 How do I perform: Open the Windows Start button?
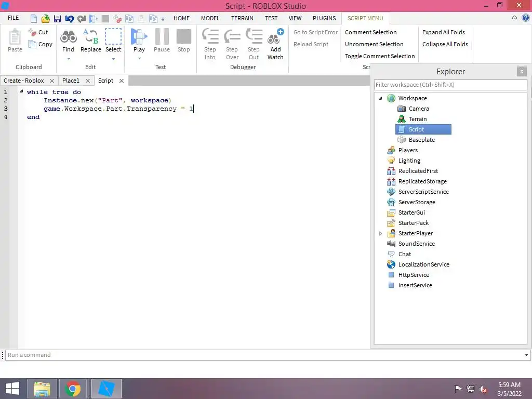[12, 389]
